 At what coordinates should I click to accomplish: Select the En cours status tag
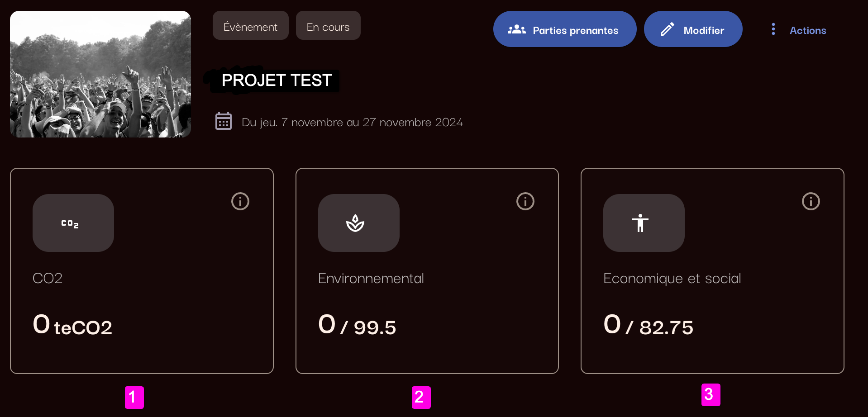tap(328, 26)
